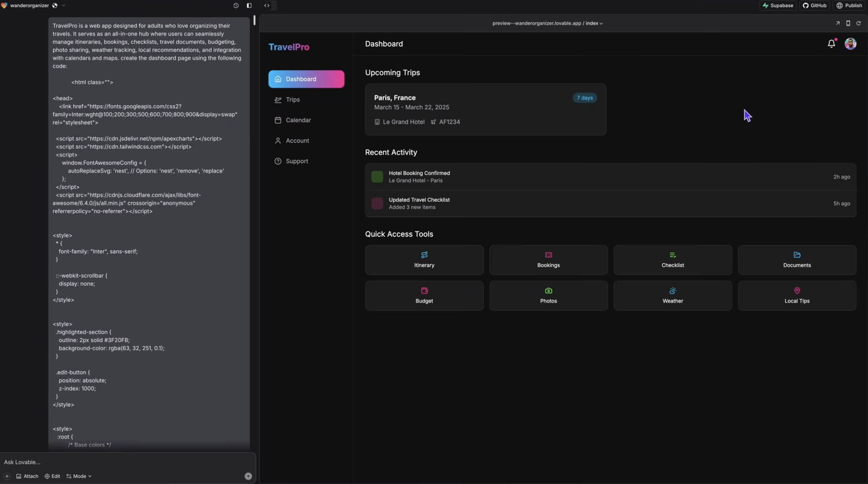Open the user profile avatar

point(850,43)
